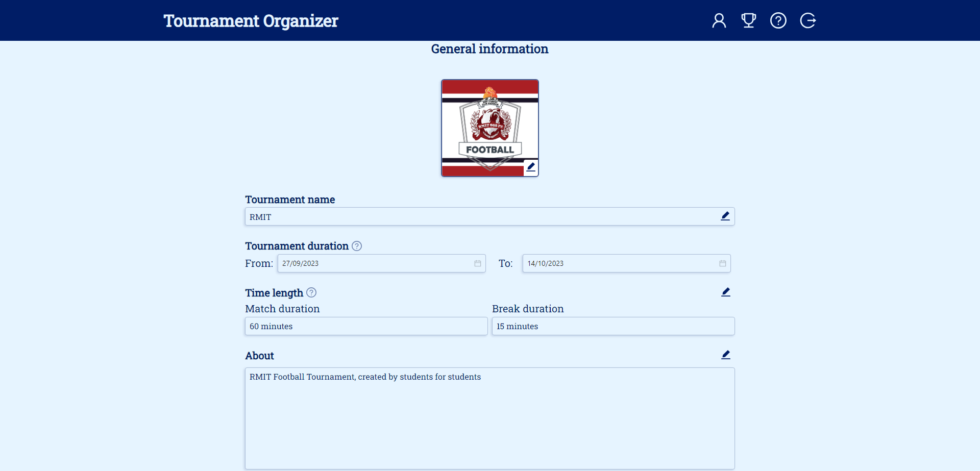The width and height of the screenshot is (980, 471).
Task: Click the Tournament duration label text
Action: pos(297,246)
